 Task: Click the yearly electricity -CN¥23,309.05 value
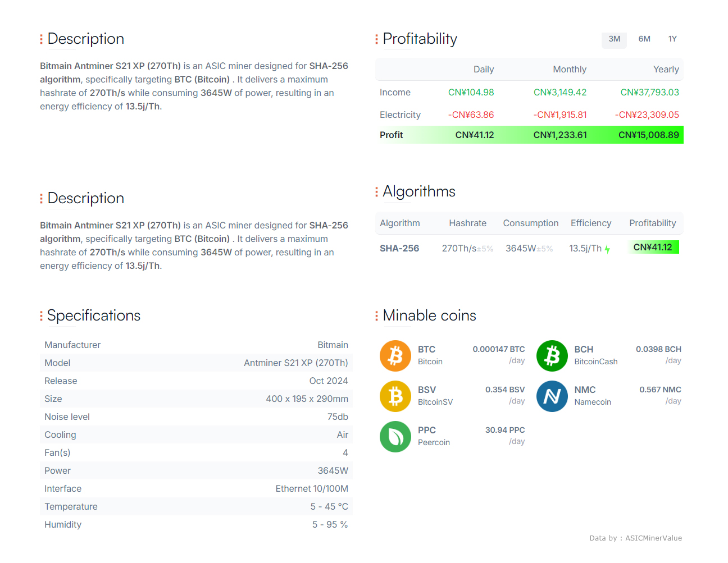pyautogui.click(x=647, y=115)
